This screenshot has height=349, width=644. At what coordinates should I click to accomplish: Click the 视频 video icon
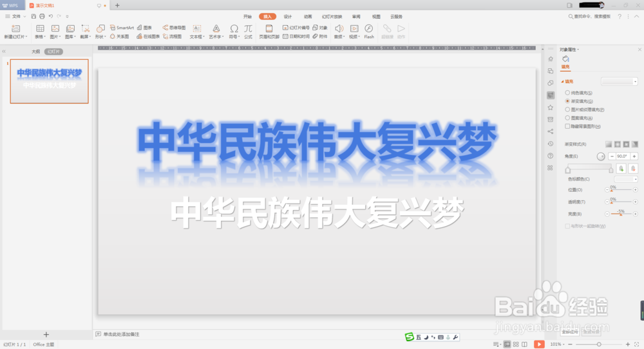tap(354, 28)
